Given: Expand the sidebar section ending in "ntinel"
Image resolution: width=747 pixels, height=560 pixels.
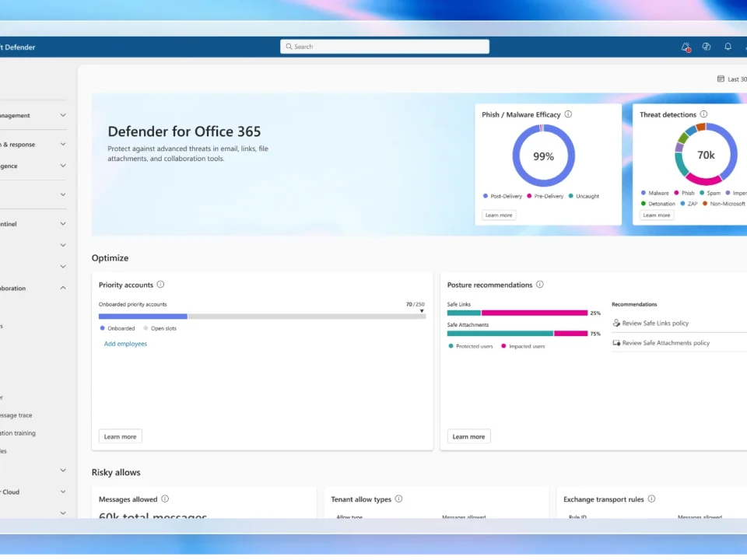Looking at the screenshot, I should point(63,224).
